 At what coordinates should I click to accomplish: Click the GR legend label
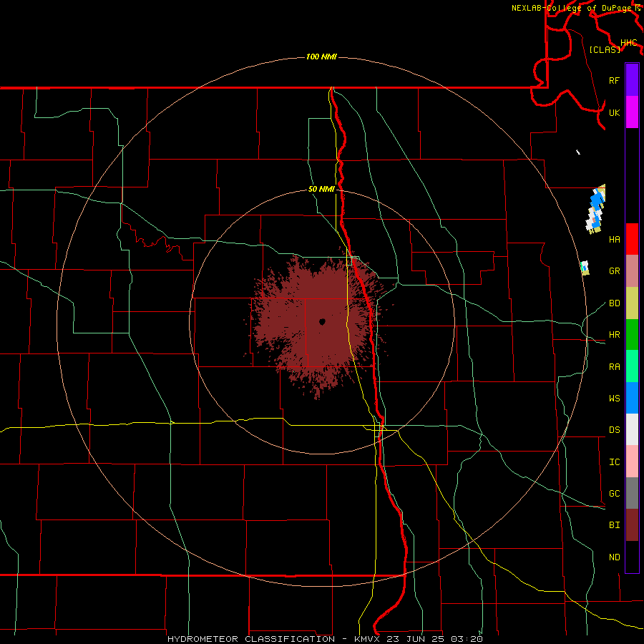[614, 271]
